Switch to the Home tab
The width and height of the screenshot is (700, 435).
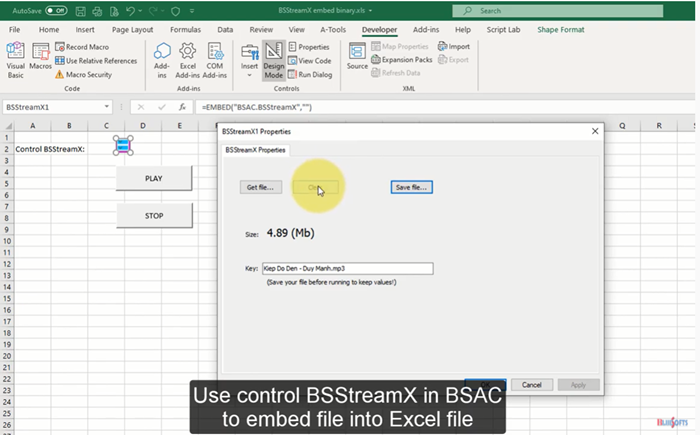pos(49,29)
